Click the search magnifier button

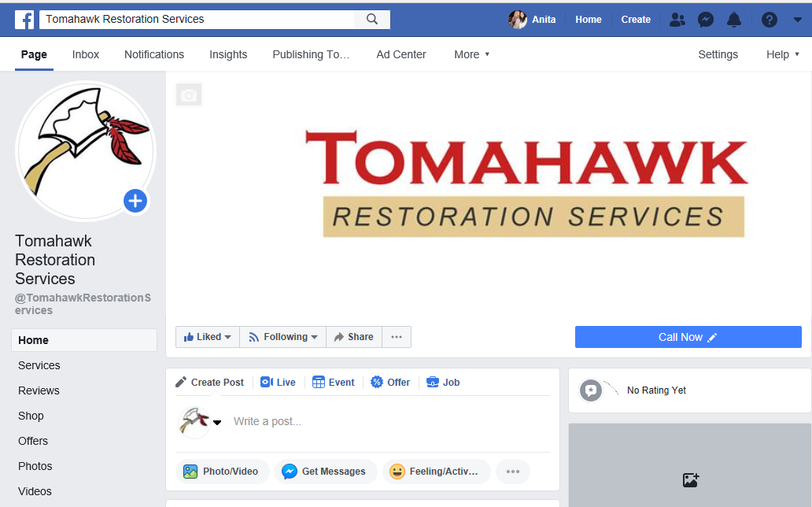(x=372, y=19)
